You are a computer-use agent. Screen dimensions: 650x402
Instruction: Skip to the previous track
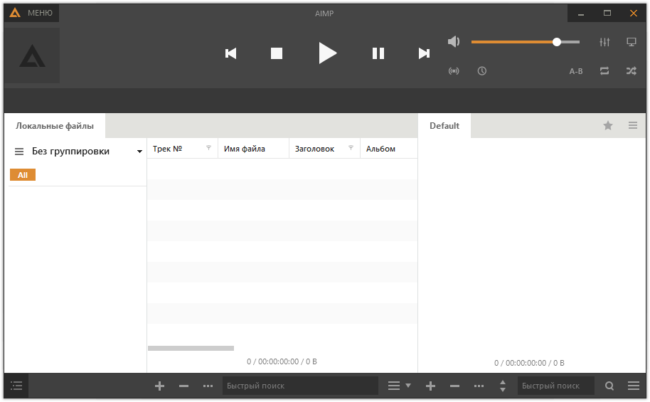tap(230, 53)
